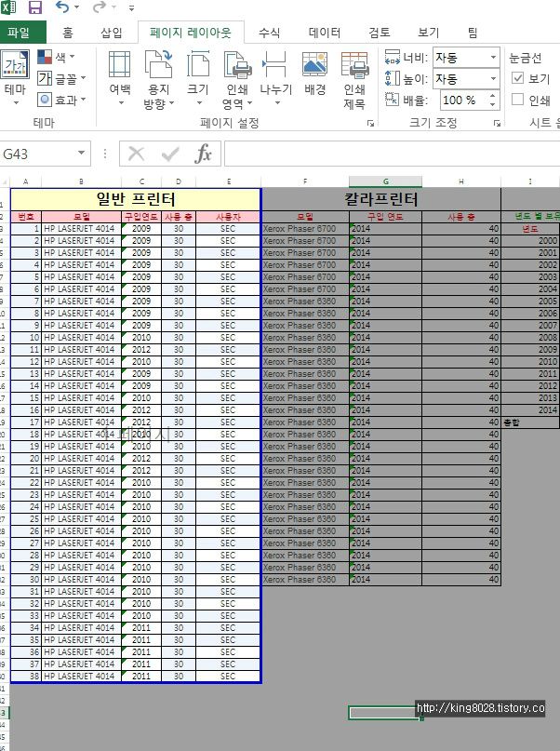Click the 사용자 header cell
Viewport: 560px width, 751px height.
[x=228, y=217]
